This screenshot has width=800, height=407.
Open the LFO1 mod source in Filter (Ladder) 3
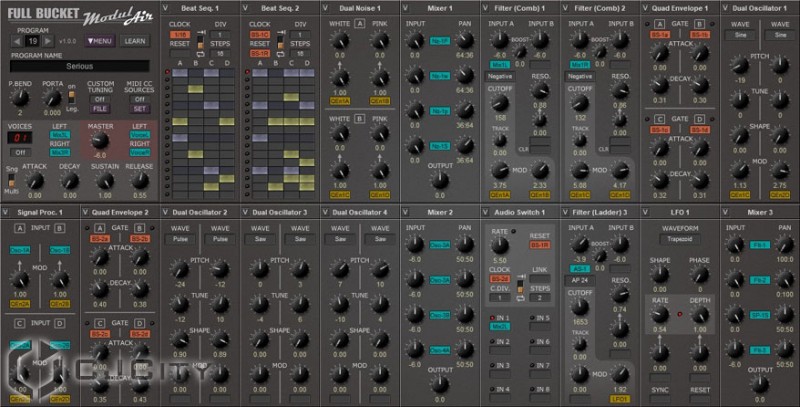coord(619,399)
